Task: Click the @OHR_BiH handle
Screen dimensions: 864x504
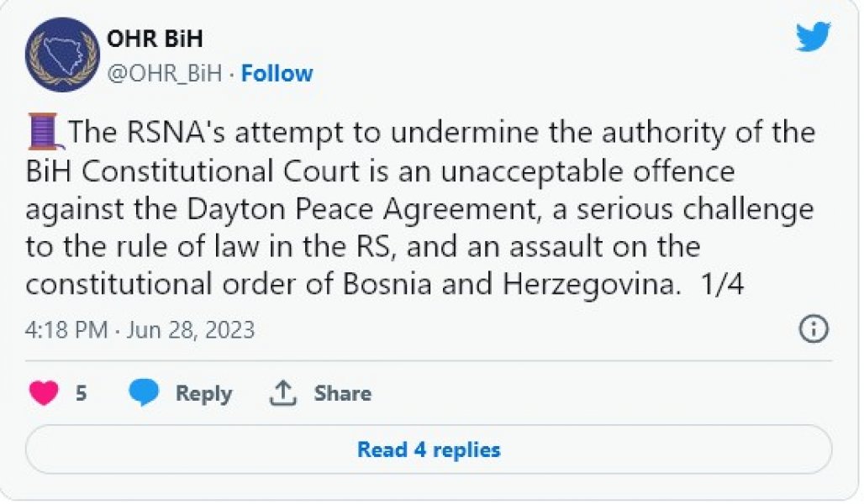Action: pyautogui.click(x=164, y=74)
